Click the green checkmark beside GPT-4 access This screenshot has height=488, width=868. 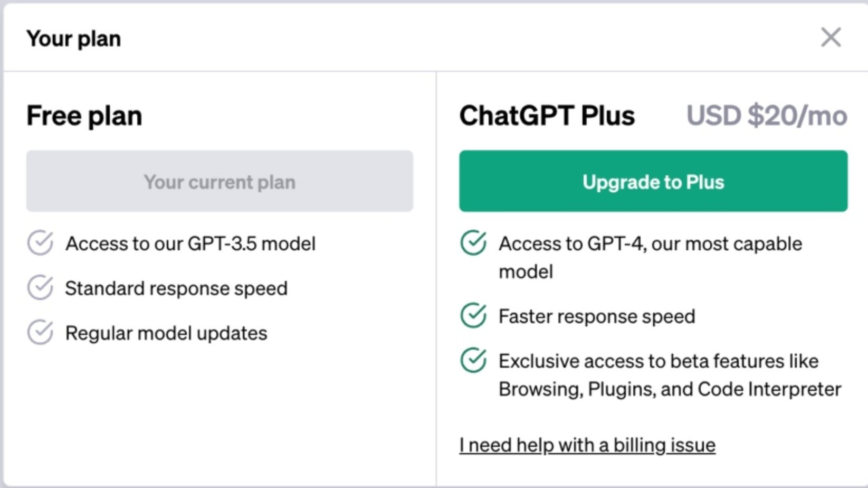pyautogui.click(x=473, y=243)
